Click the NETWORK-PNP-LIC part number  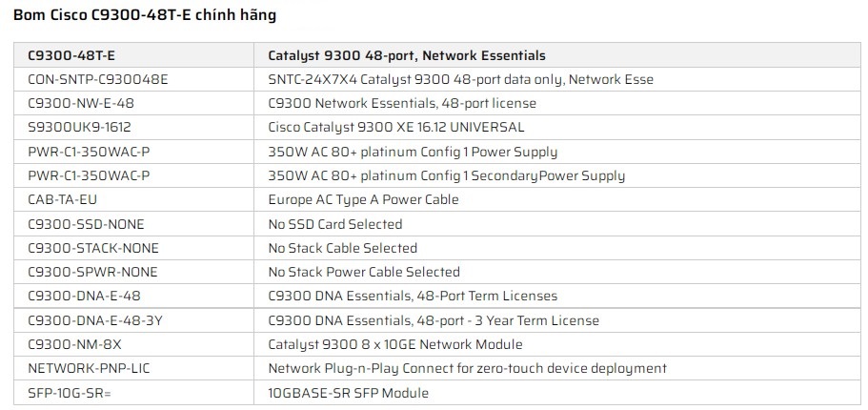click(x=85, y=368)
